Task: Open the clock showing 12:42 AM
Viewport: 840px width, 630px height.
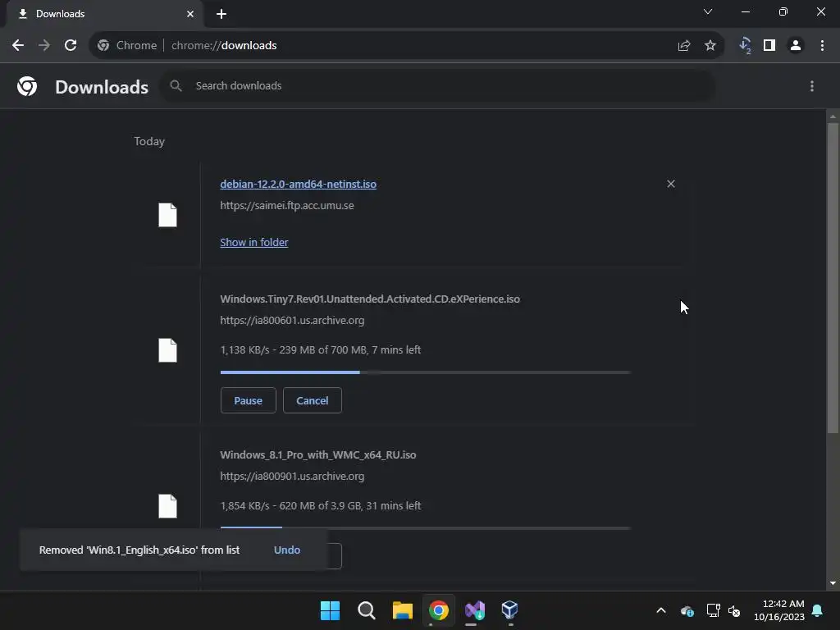Action: click(x=779, y=610)
